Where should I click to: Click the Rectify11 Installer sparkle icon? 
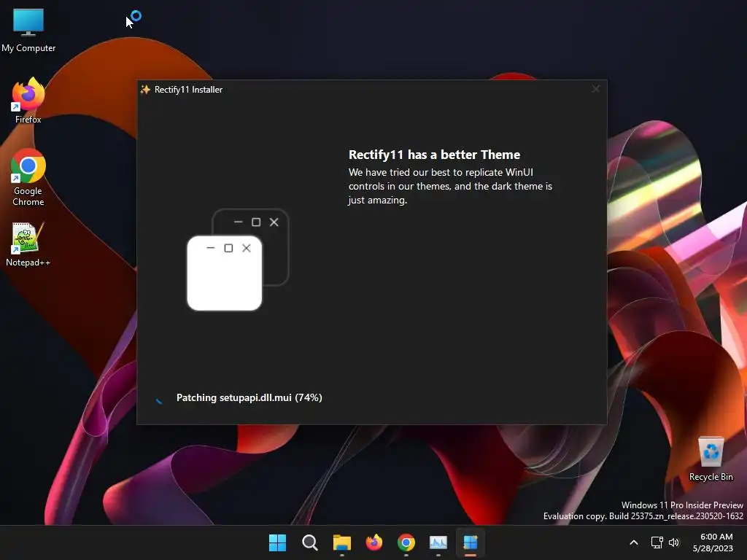[145, 90]
